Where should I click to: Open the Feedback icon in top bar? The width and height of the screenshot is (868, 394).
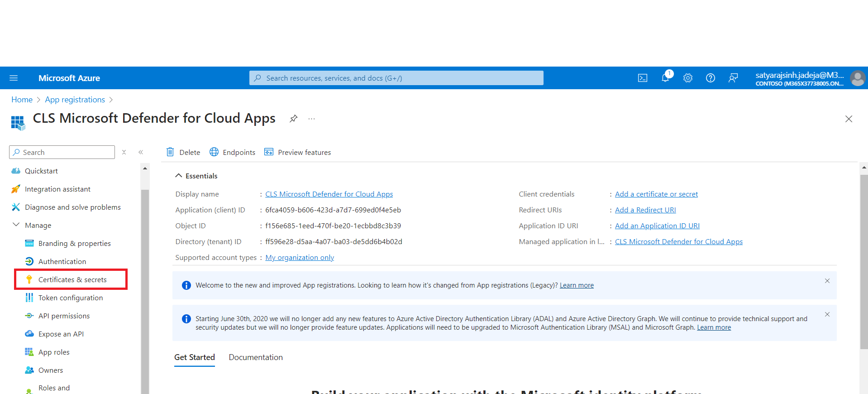[733, 78]
